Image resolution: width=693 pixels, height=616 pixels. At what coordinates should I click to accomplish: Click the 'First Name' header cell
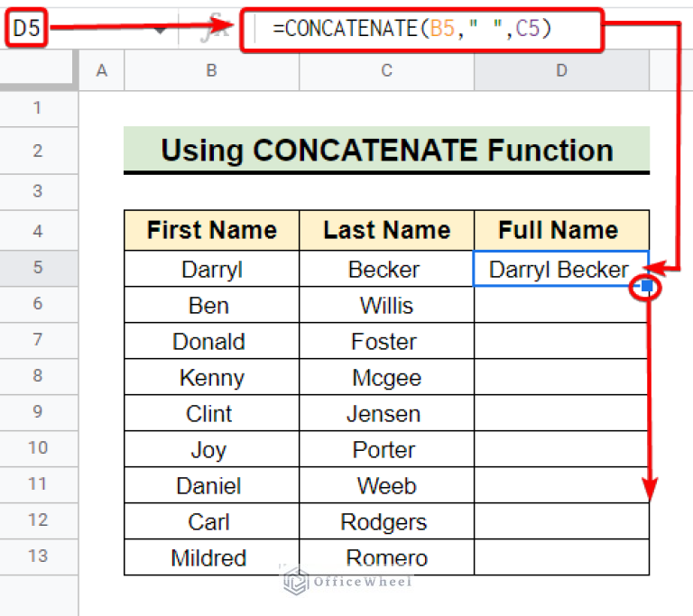211,230
